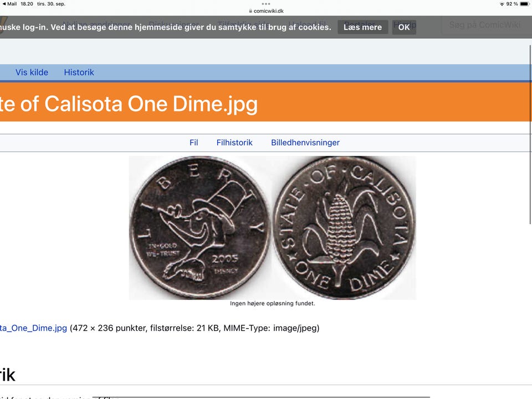Click the Læs mere cookie button
The height and width of the screenshot is (399, 532).
coord(362,27)
